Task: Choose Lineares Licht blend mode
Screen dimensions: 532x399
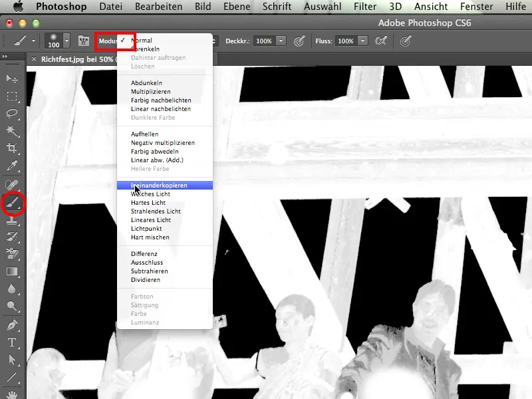Action: coord(165,220)
